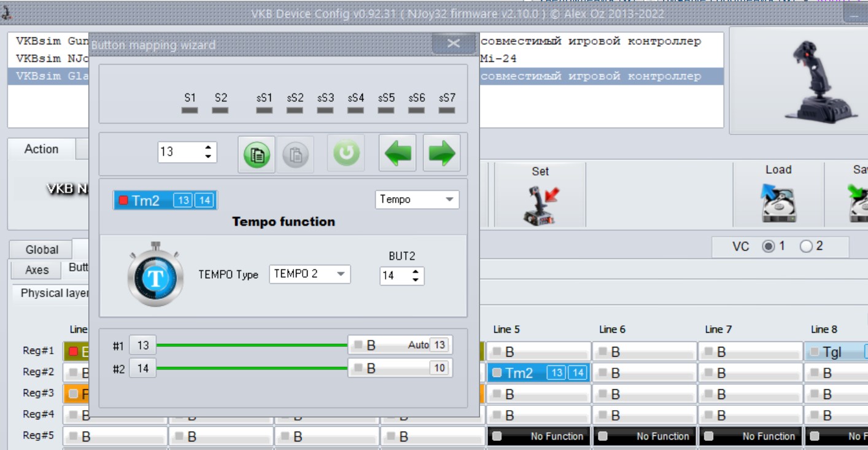Switch to the Axes tab
Screen dimensions: 868x450
pos(37,270)
